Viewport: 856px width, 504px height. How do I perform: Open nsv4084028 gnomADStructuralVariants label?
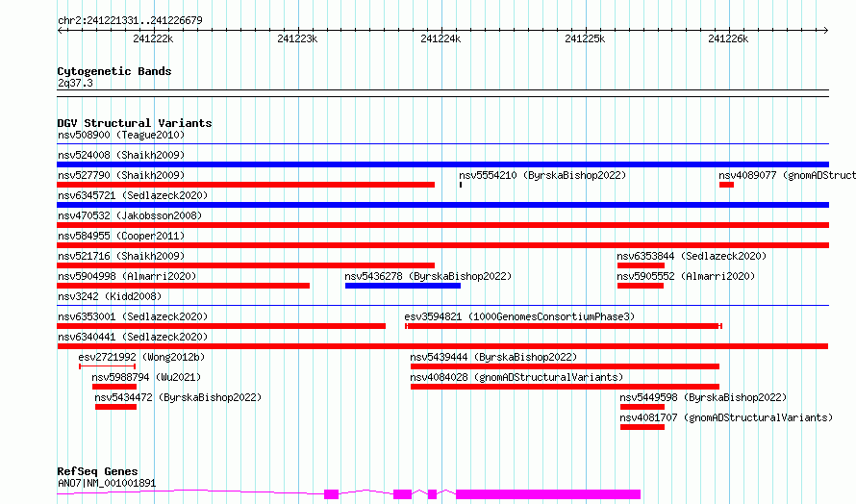point(516,377)
